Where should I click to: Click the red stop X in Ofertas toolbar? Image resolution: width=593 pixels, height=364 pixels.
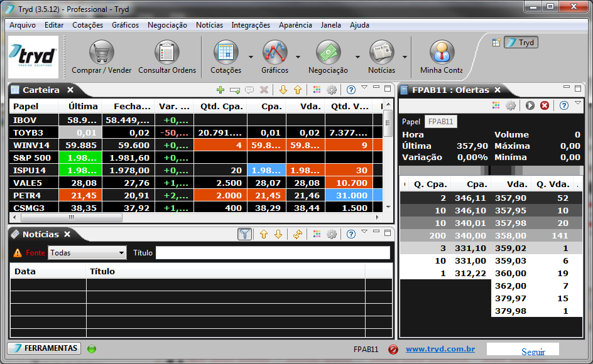click(545, 105)
